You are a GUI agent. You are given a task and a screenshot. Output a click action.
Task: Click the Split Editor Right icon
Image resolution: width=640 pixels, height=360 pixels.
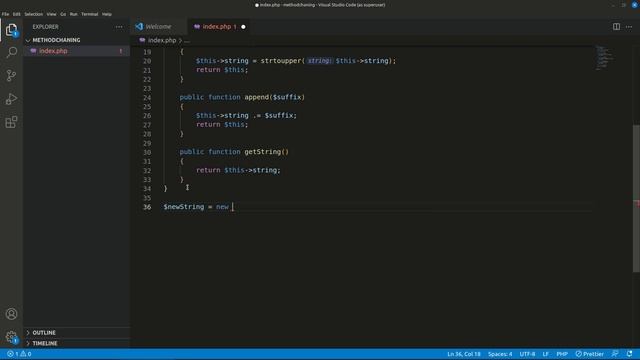tap(616, 27)
